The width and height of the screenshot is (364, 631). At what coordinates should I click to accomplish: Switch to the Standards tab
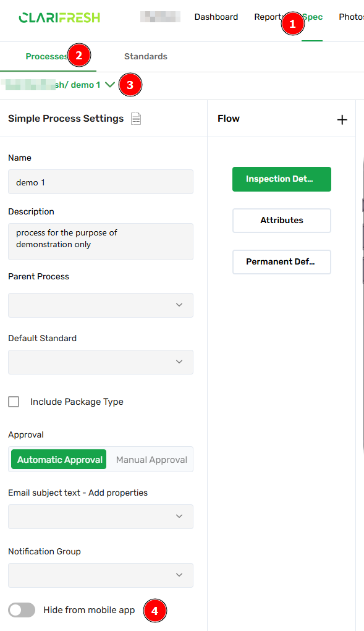(146, 56)
